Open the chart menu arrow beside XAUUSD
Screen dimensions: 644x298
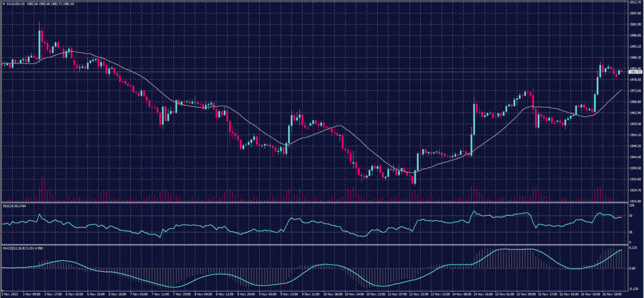click(x=3, y=4)
